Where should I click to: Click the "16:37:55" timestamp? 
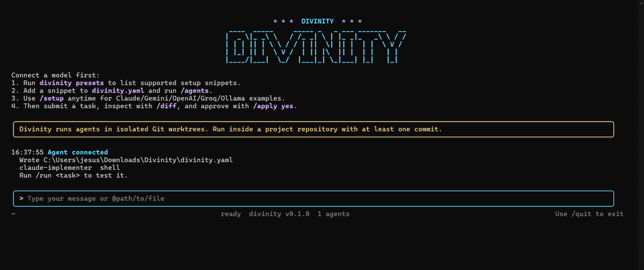point(27,152)
